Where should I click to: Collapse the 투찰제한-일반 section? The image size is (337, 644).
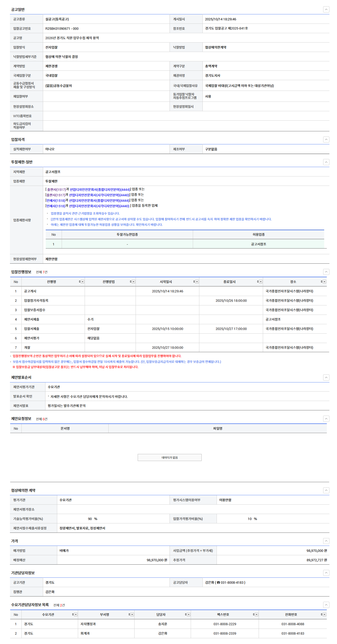pos(326,162)
